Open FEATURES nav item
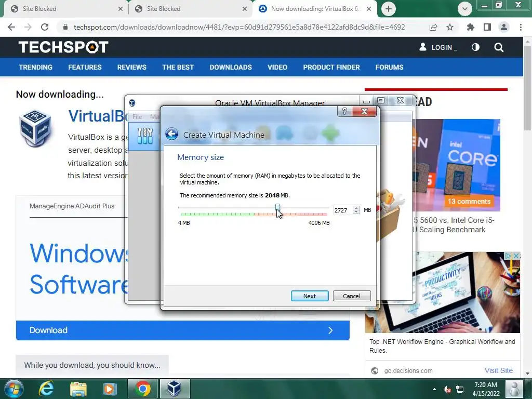This screenshot has width=532, height=399. (85, 67)
